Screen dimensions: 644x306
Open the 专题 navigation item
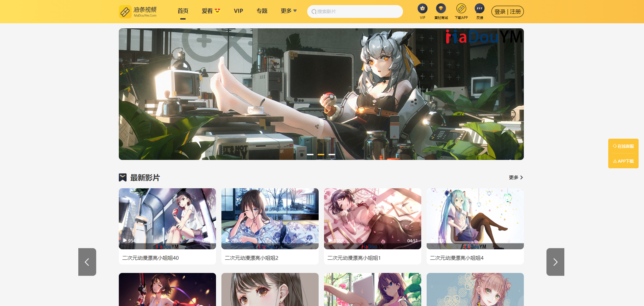pyautogui.click(x=262, y=11)
